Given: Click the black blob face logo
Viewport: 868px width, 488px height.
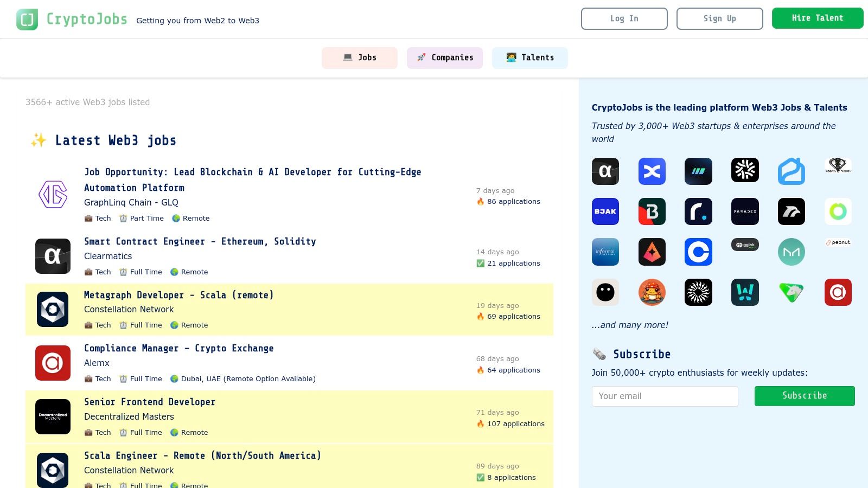Looking at the screenshot, I should (x=605, y=292).
